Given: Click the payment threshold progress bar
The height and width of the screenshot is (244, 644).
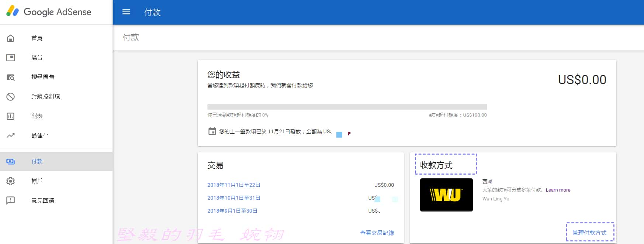Looking at the screenshot, I should click(x=347, y=107).
